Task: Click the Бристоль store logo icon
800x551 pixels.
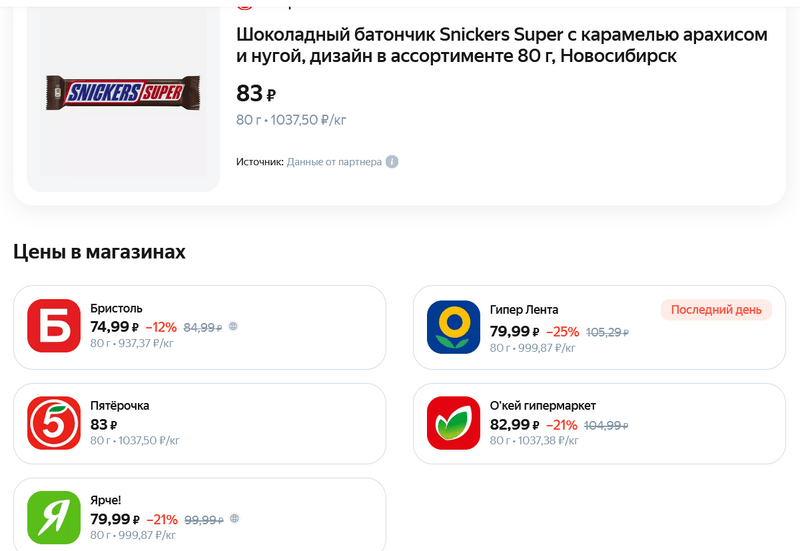Action: tap(53, 326)
